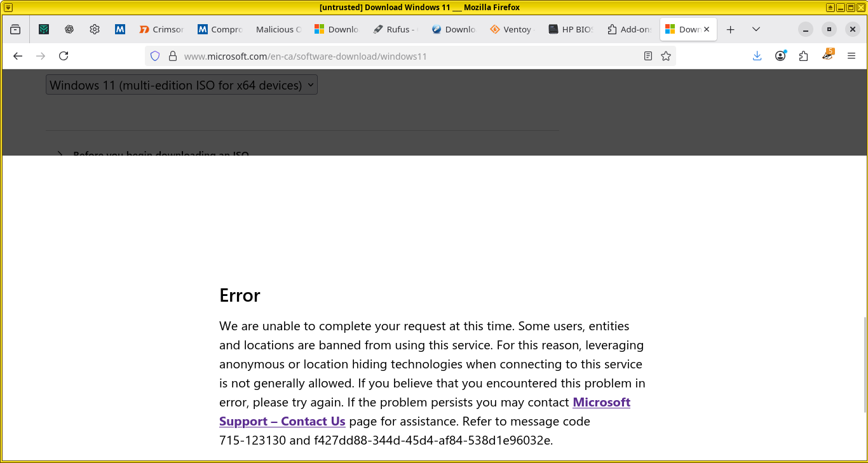Expand the list all tabs chevron
This screenshot has height=463, width=868.
(756, 29)
